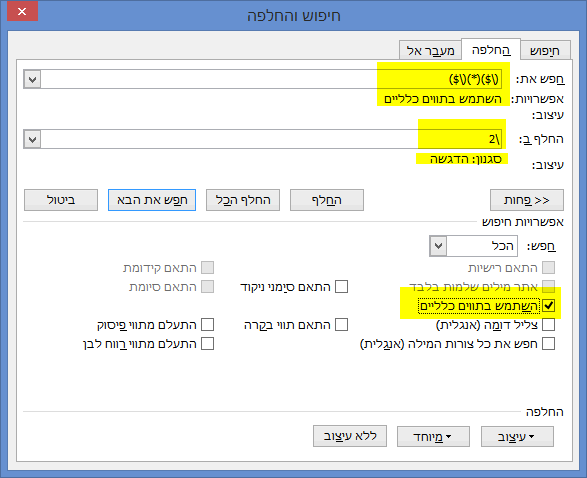Click the ביטול button
This screenshot has height=478, width=587.
[x=61, y=200]
